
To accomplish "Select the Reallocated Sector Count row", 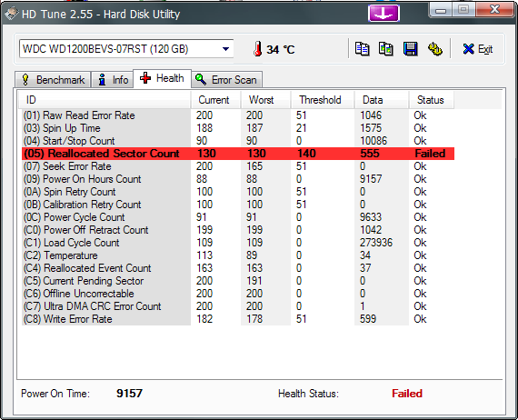I will 238,154.
